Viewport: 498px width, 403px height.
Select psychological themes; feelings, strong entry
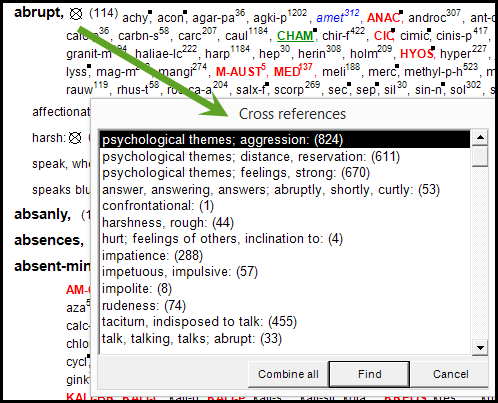pos(285,173)
